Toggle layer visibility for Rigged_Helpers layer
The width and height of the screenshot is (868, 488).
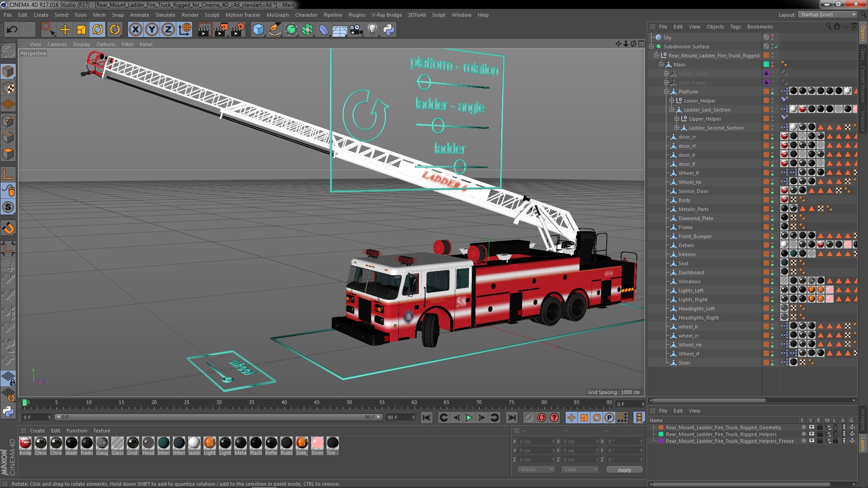[811, 434]
